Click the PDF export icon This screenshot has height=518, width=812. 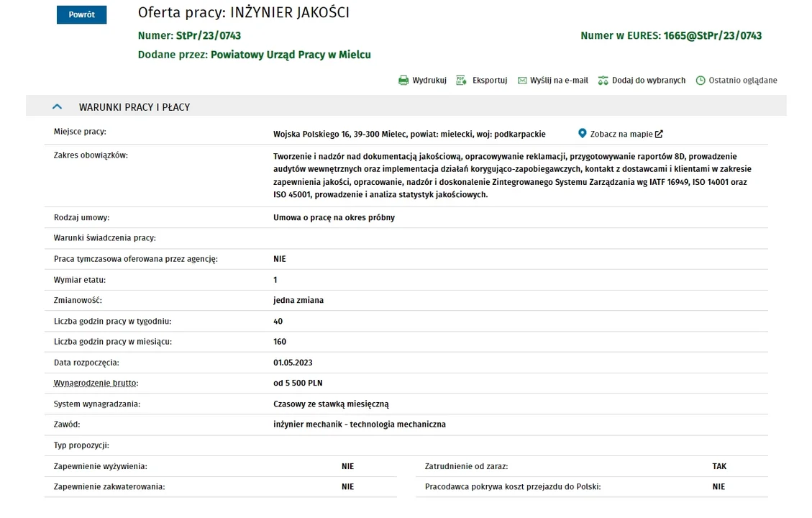tap(461, 81)
